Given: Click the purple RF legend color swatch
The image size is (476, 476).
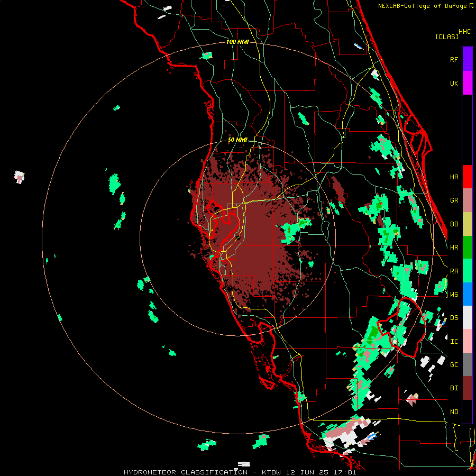Looking at the screenshot, I should point(467,59).
